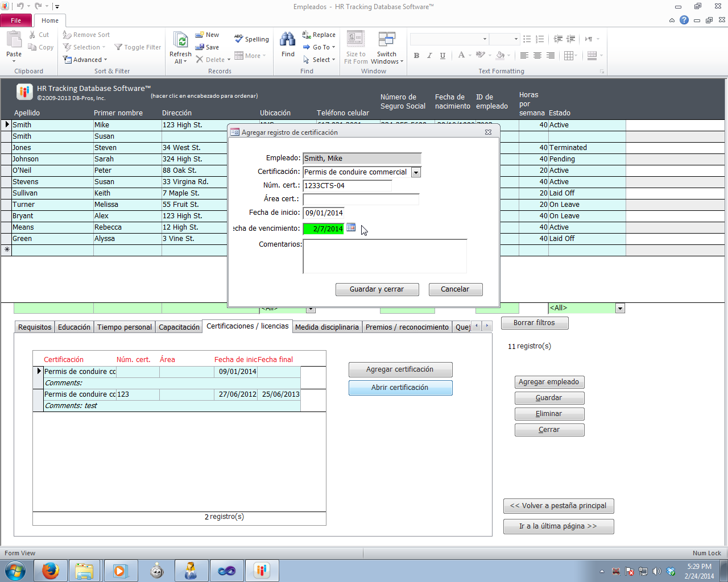Open the Estado filter dropdown
The width and height of the screenshot is (728, 582).
click(x=620, y=308)
